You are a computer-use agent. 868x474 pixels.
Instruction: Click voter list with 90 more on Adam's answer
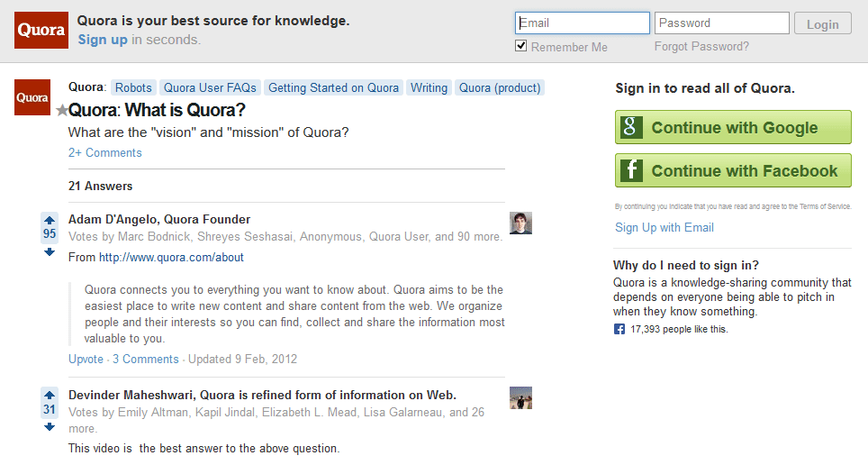285,237
